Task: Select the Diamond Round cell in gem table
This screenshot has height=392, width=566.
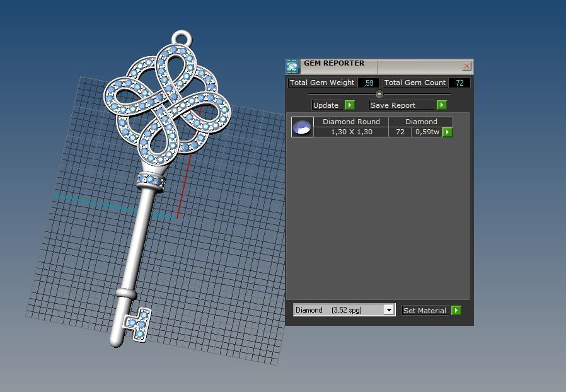Action: click(x=351, y=122)
